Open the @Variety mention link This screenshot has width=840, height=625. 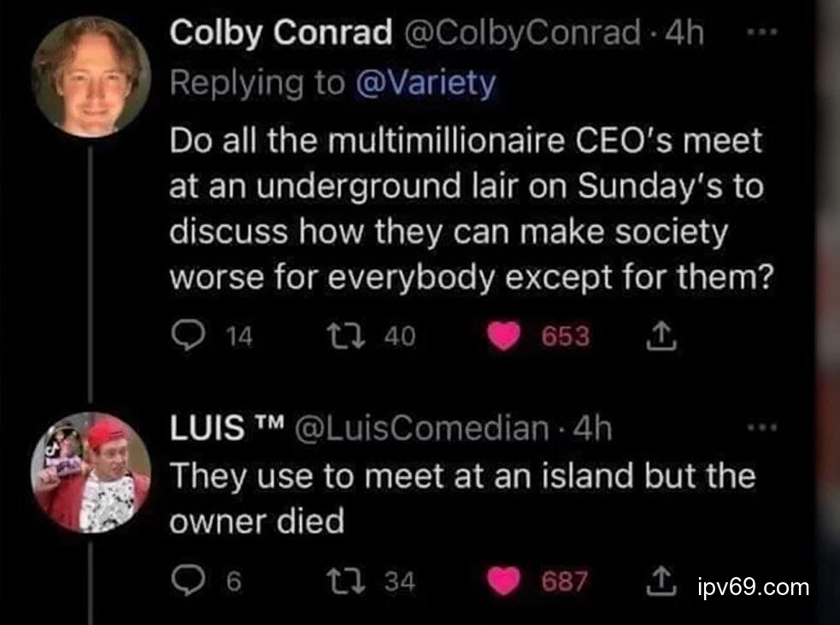[x=424, y=83]
